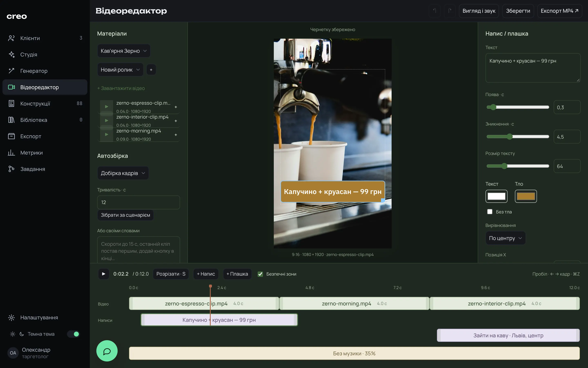Screen dimensions: 588x368
Task: Open Конструкції in the sidebar
Action: [x=45, y=103]
